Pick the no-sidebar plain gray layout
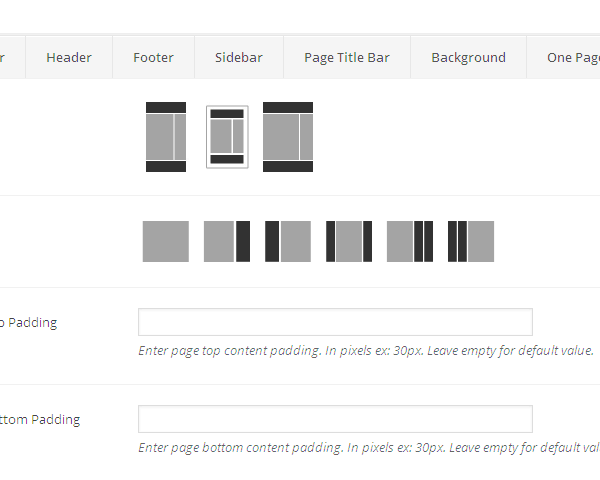The width and height of the screenshot is (600, 480). pos(166,242)
